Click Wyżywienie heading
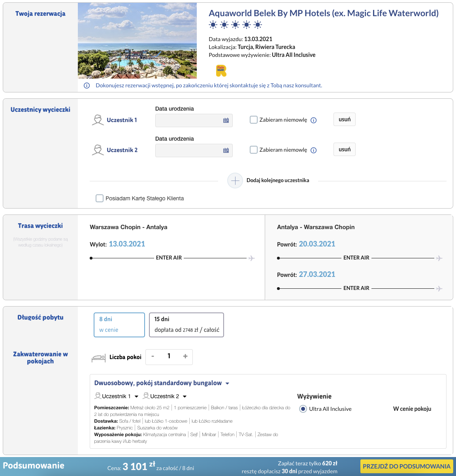The height and width of the screenshot is (476, 456). coord(315,397)
